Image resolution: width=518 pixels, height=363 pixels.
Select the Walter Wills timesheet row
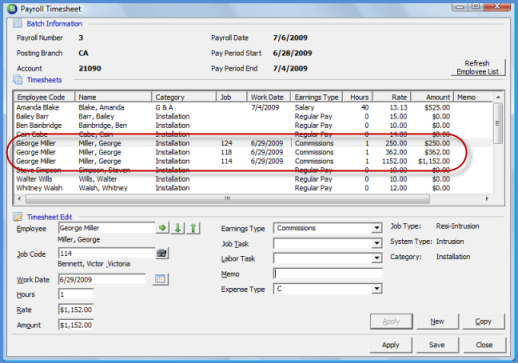coord(253,179)
